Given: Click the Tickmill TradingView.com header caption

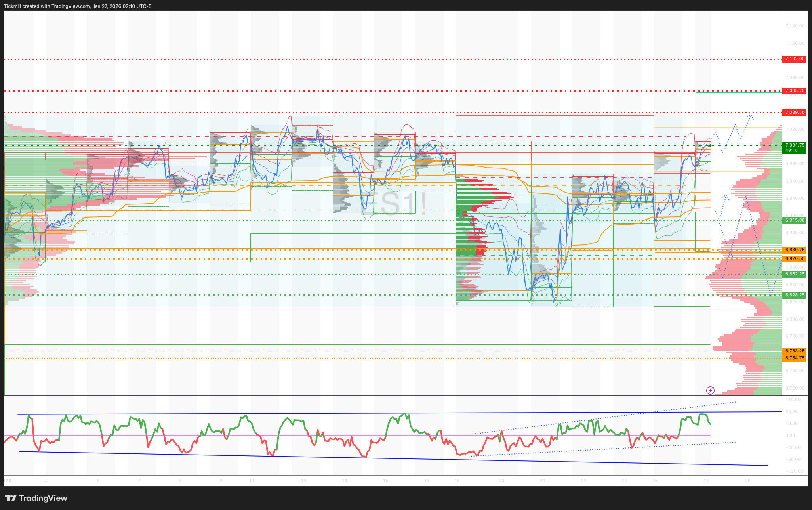Looking at the screenshot, I should tap(78, 6).
